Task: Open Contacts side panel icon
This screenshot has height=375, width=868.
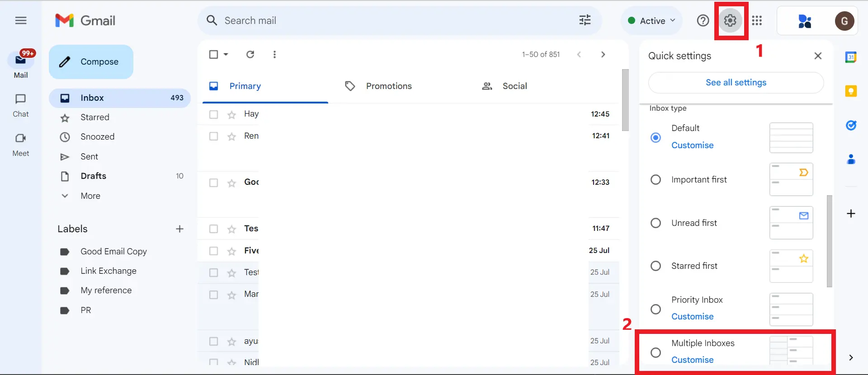Action: point(851,159)
